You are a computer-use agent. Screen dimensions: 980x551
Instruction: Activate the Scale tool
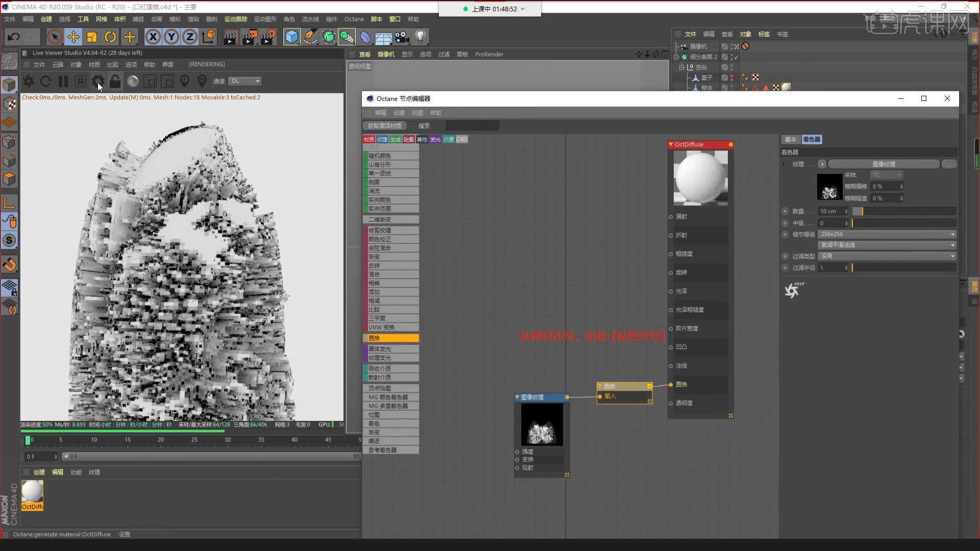(x=92, y=37)
